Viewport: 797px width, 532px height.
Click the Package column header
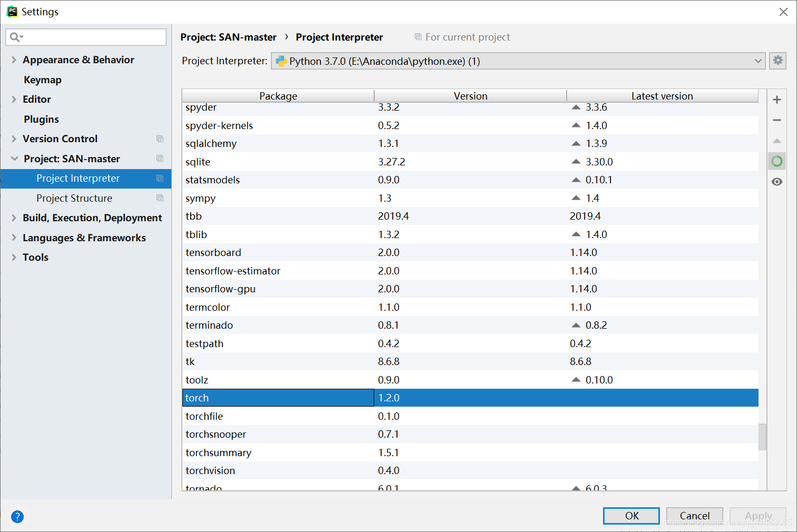(278, 96)
